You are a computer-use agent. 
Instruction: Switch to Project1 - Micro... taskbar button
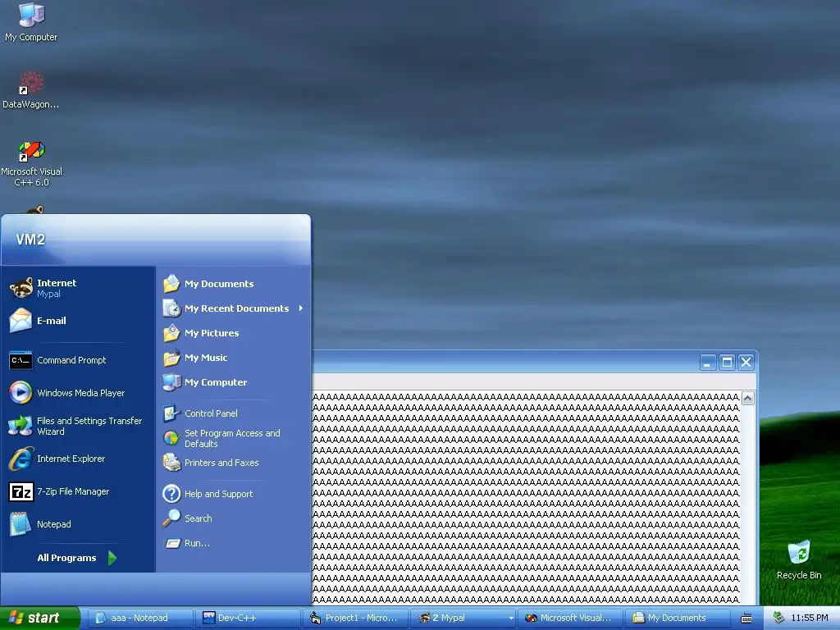[356, 619]
